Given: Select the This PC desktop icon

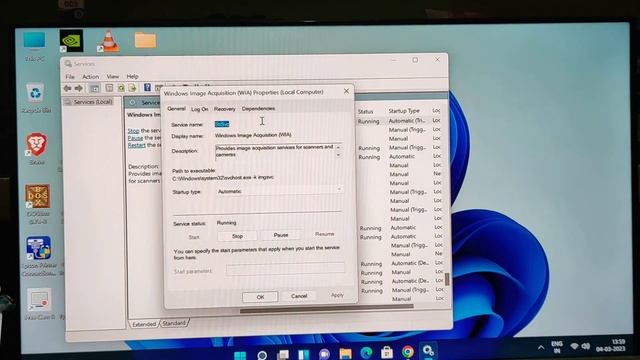Looking at the screenshot, I should (35, 46).
